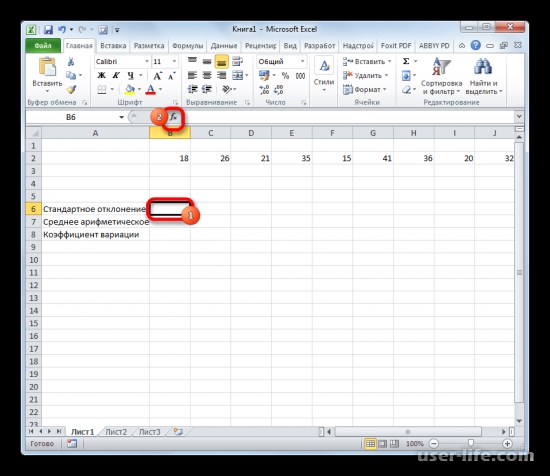Screen dimensions: 550x476
Task: Click the Cut scissors icon
Action: [x=71, y=62]
